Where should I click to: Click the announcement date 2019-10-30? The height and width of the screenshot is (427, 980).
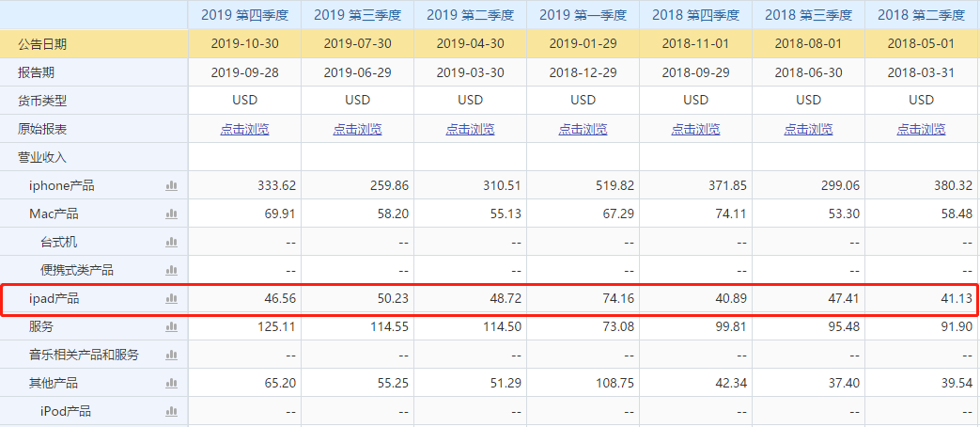(x=245, y=44)
